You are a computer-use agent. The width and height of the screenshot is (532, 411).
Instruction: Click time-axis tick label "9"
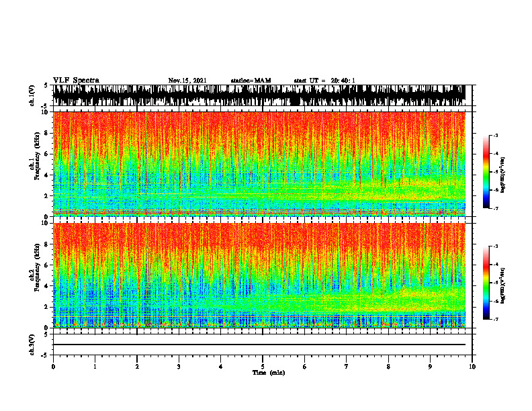coord(430,367)
